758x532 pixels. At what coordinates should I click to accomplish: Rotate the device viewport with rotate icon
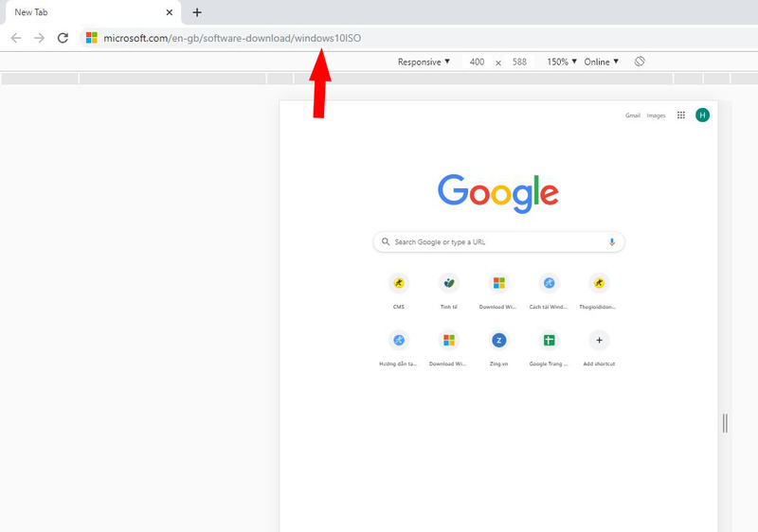coord(639,62)
